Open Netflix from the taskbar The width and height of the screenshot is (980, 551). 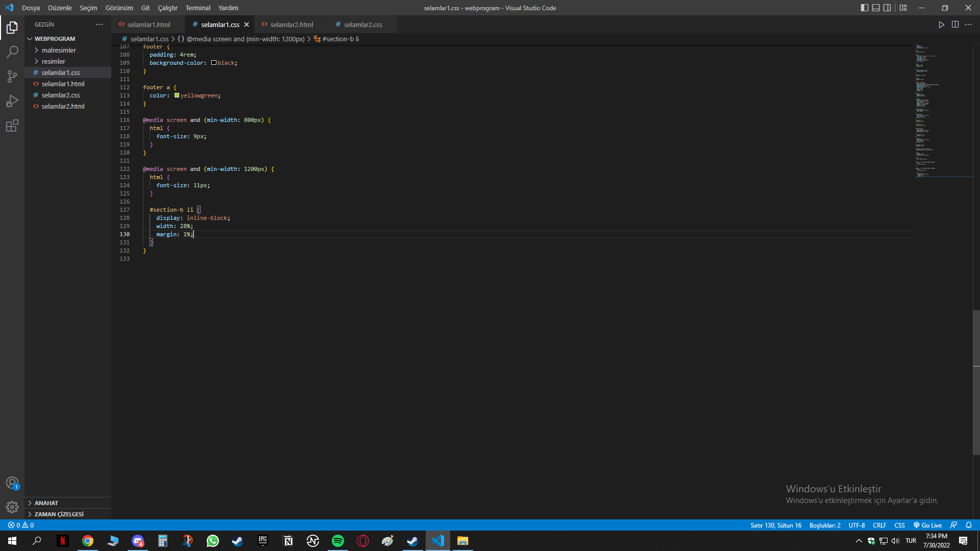pyautogui.click(x=63, y=541)
